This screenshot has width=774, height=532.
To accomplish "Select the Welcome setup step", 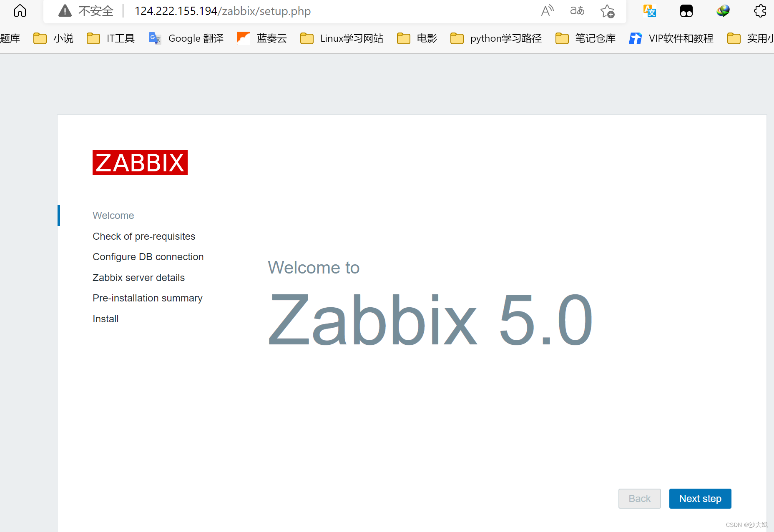I will click(113, 216).
